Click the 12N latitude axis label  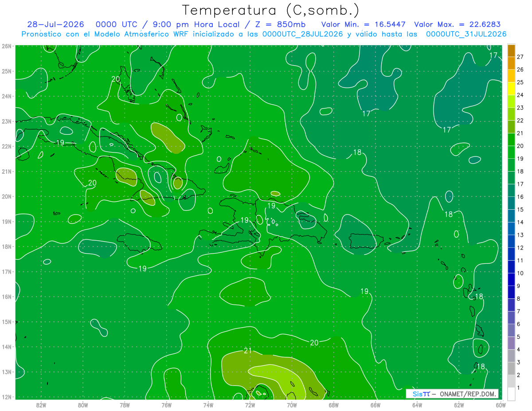[6, 397]
